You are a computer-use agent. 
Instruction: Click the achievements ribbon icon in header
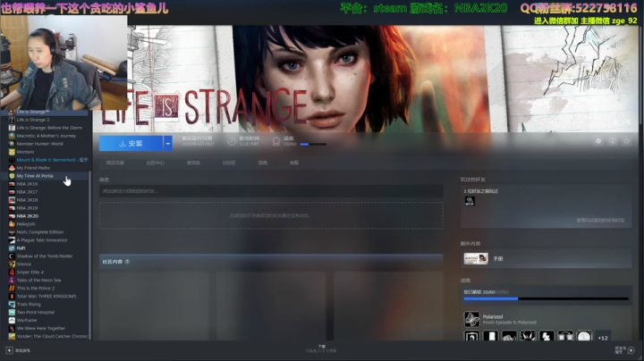click(x=276, y=141)
